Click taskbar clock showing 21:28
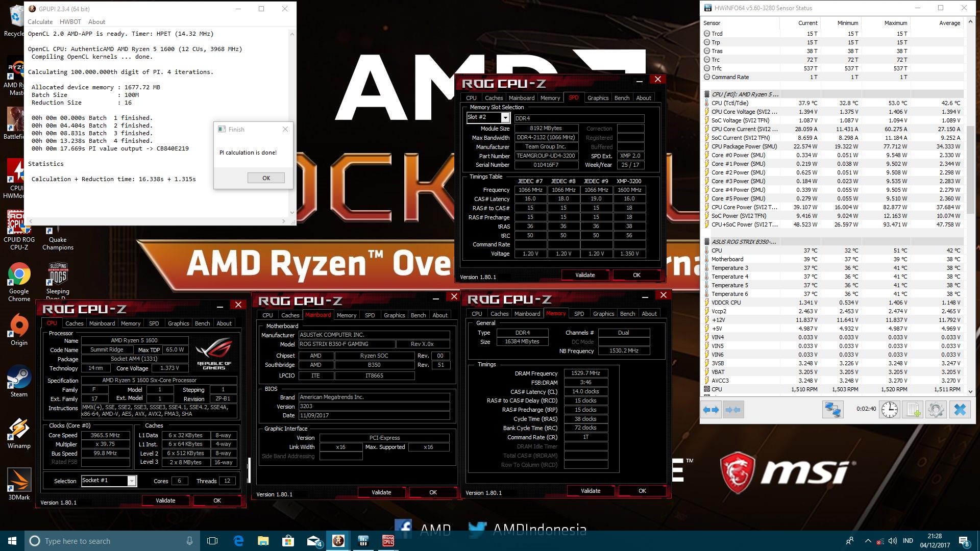Viewport: 980px width, 551px height. click(935, 541)
